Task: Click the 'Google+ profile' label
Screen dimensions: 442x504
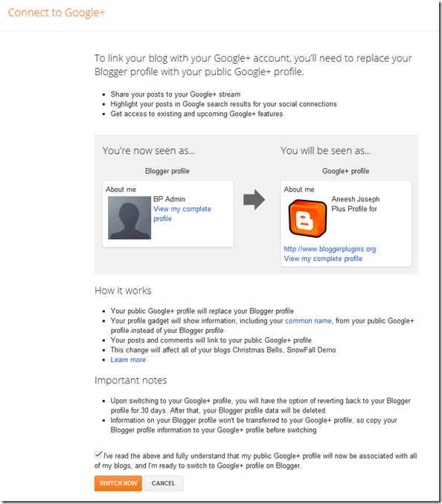Action: pyautogui.click(x=346, y=171)
